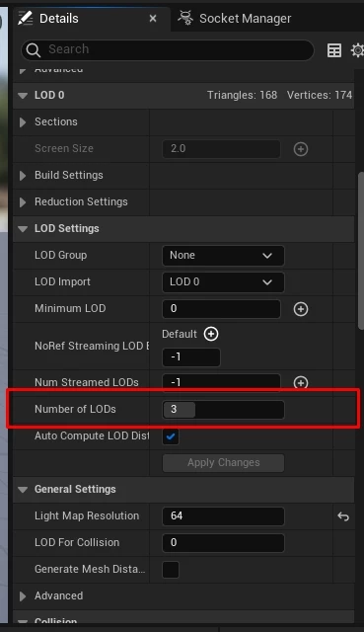Uncheck Auto Compute LOD Distances
364x632 pixels.
coord(171,435)
